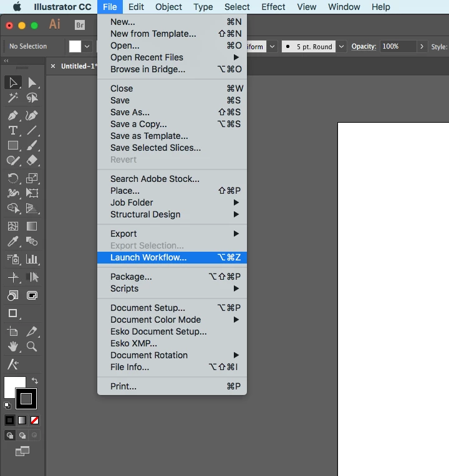Choose Esko Document Setup menu item

pos(172,331)
